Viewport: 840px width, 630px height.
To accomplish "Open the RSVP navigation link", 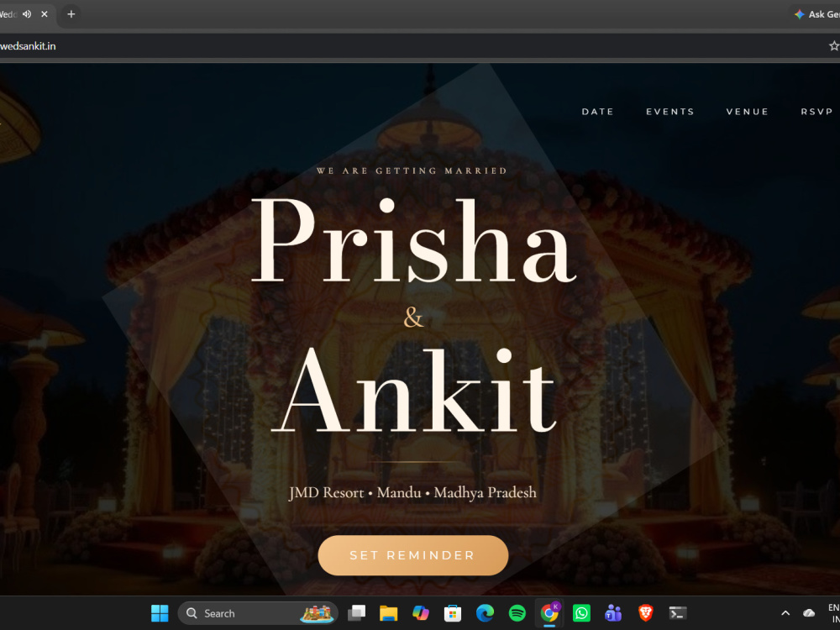I will coord(816,112).
